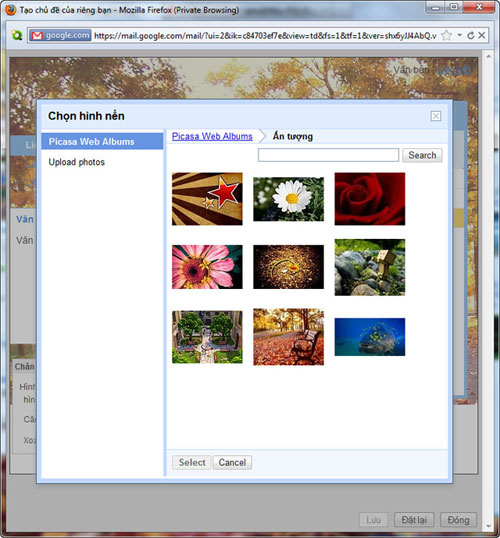
Task: Click the URL in the address bar
Action: click(x=265, y=36)
